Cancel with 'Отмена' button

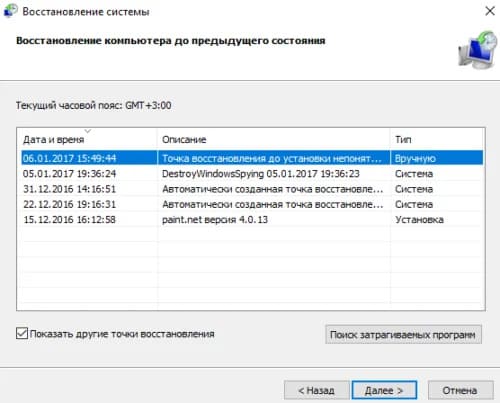[x=460, y=390]
